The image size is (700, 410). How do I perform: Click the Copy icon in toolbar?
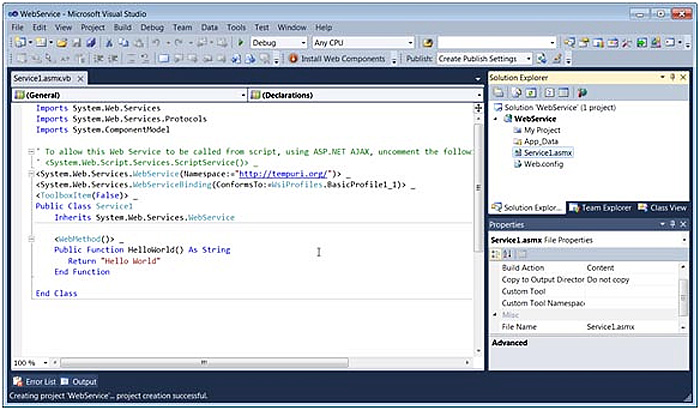123,43
